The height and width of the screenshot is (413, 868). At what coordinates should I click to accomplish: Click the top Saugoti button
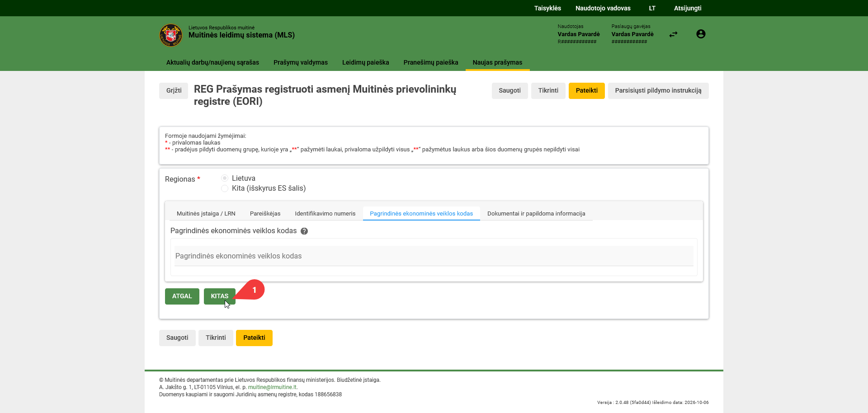pyautogui.click(x=509, y=90)
